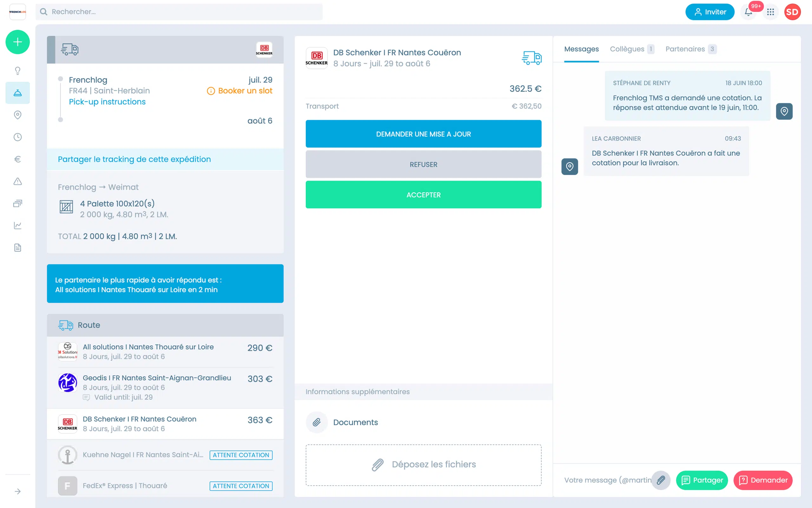Open the lightbulb ideas sidebar icon
812x508 pixels.
click(x=17, y=70)
